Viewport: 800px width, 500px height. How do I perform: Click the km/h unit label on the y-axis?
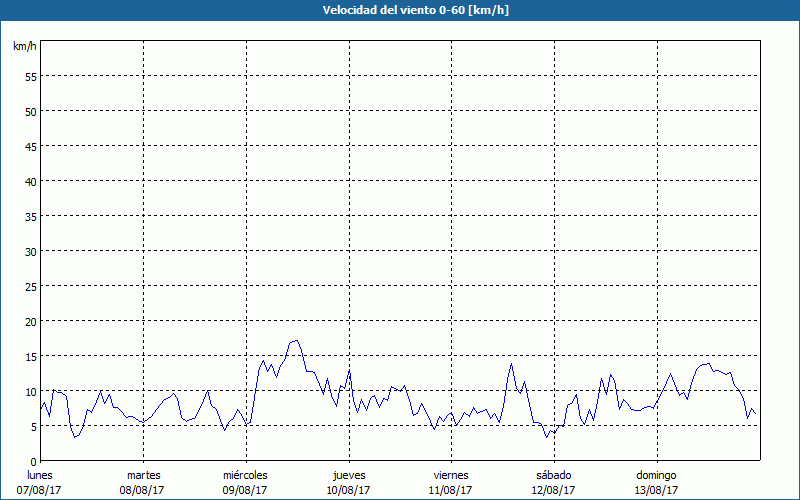pos(24,47)
